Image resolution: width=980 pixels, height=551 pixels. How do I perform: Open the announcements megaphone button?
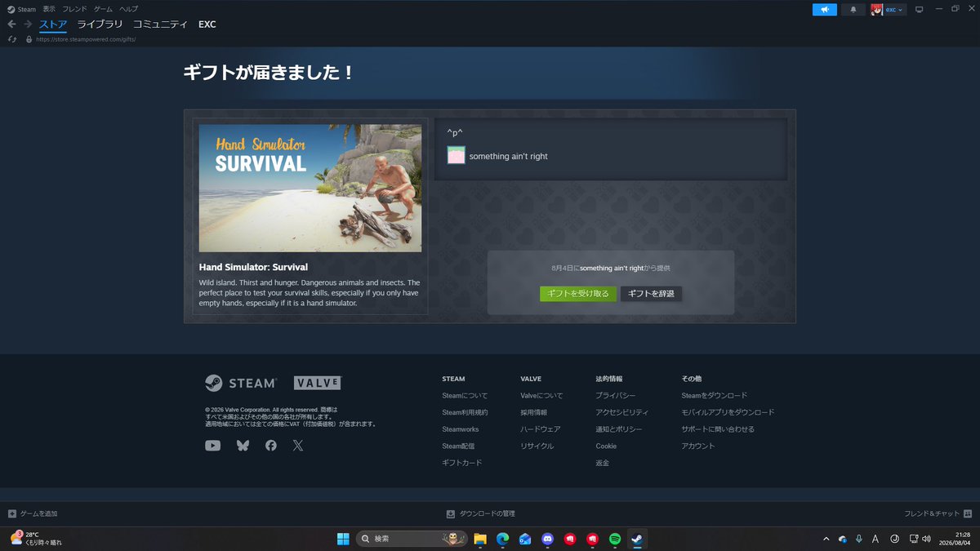825,10
